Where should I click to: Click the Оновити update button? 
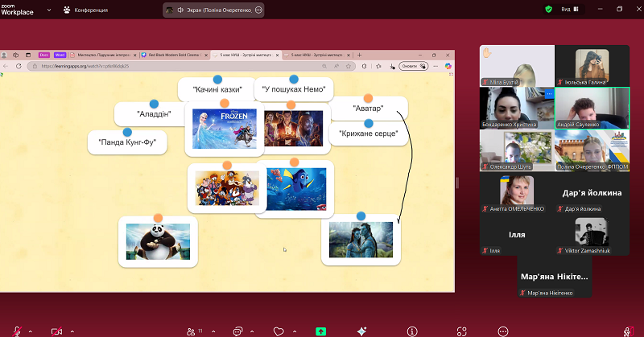click(x=414, y=66)
